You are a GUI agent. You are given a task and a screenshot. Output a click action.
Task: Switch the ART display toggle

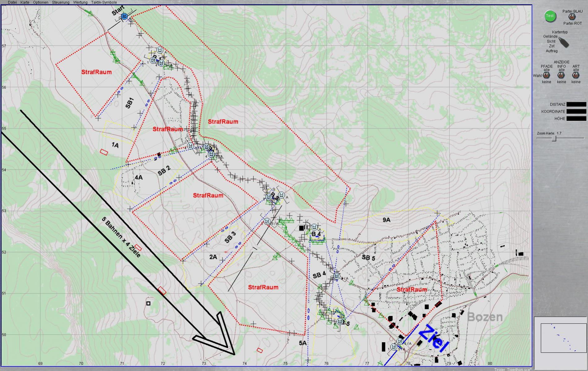(576, 75)
